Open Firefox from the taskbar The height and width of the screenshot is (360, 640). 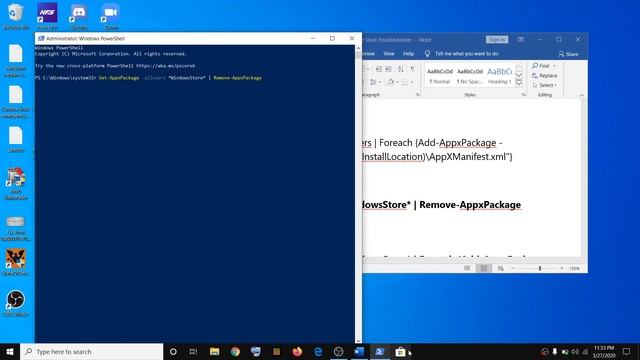pos(297,351)
